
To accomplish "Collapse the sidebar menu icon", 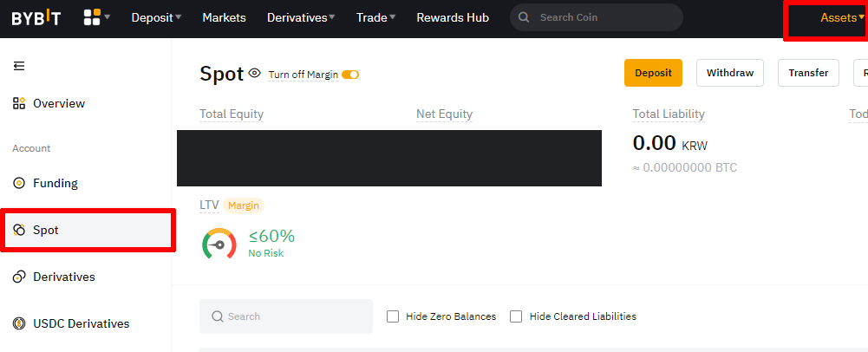I will click(x=19, y=67).
